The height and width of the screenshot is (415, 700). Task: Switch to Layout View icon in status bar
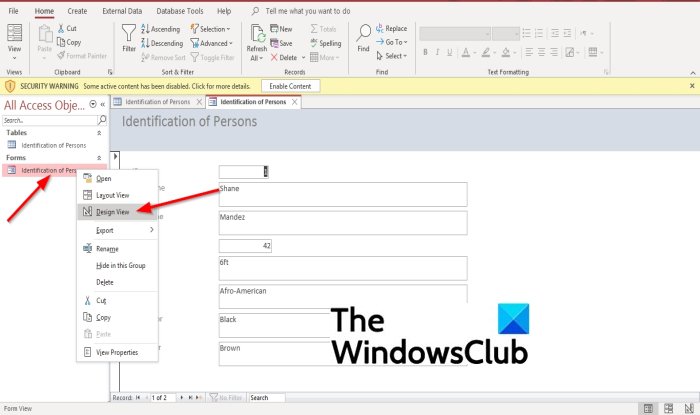click(x=668, y=408)
